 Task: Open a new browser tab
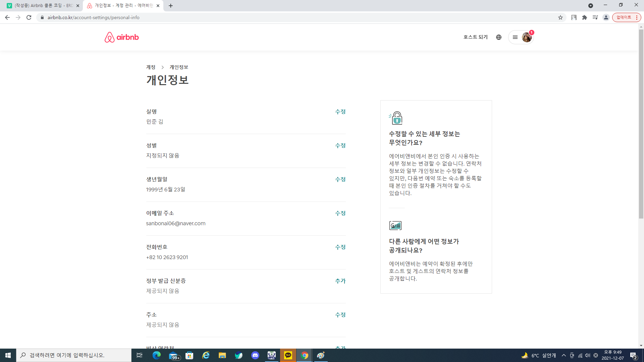point(171,6)
